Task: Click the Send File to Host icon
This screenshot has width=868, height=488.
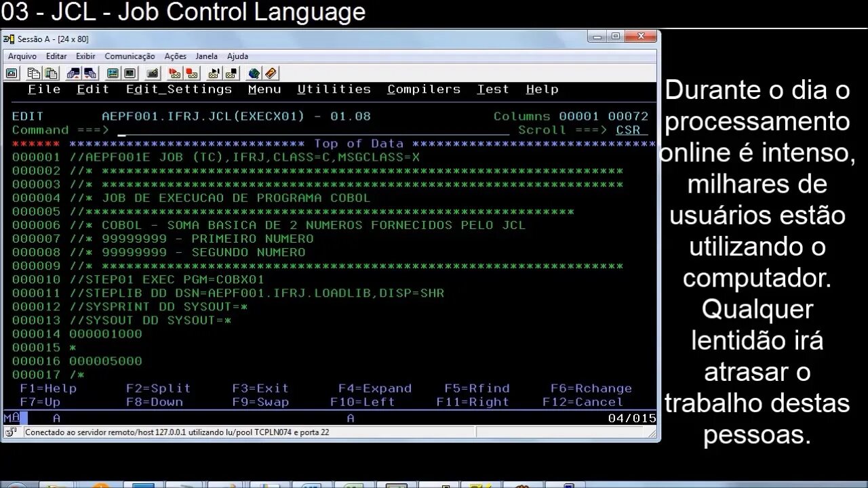Action: click(x=73, y=73)
